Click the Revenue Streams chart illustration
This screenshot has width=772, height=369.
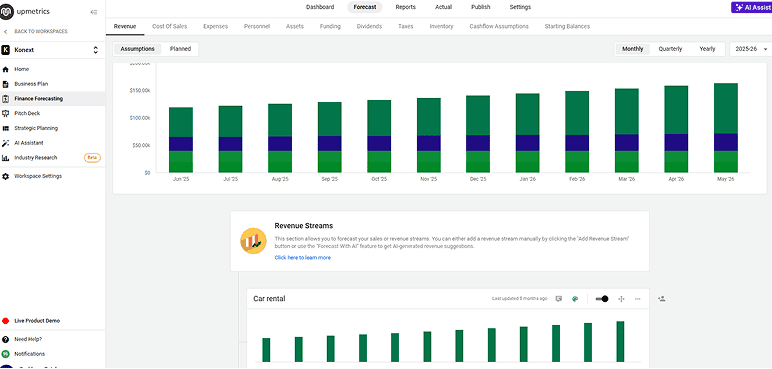coord(253,241)
